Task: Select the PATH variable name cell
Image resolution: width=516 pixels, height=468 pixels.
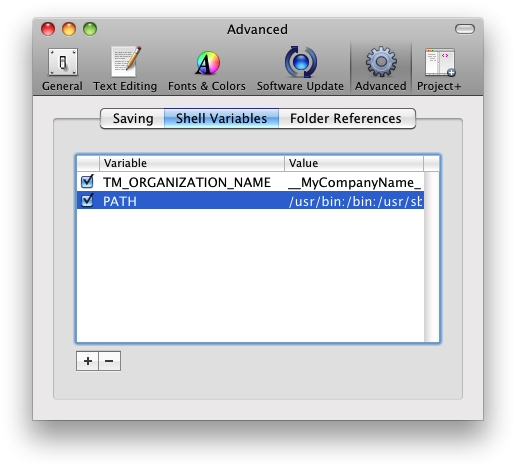Action: [x=120, y=201]
